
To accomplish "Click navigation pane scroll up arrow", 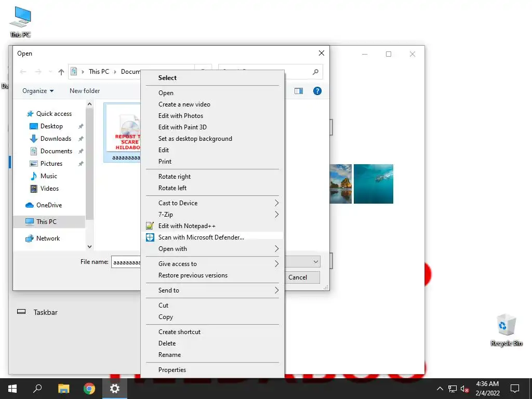I will tap(89, 104).
